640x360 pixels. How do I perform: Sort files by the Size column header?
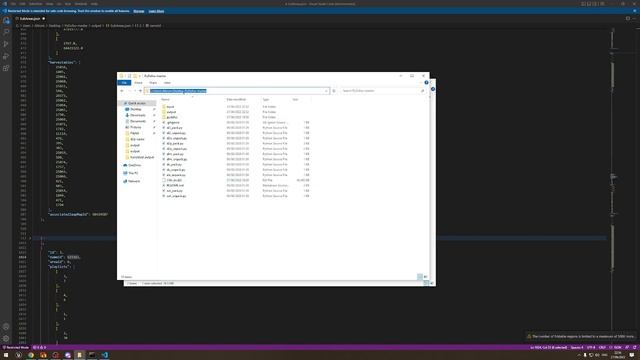295,100
